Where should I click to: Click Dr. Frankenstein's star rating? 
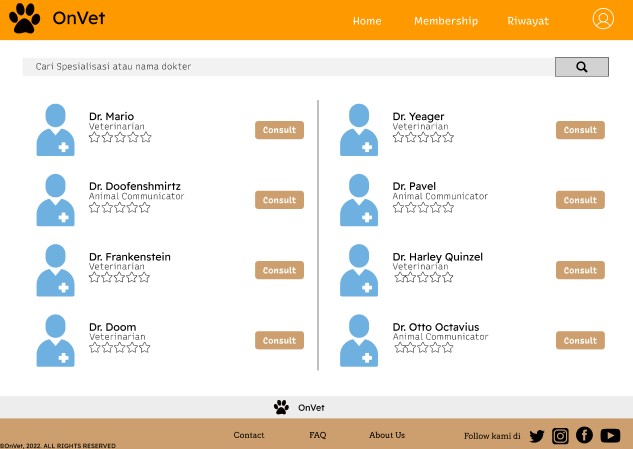click(119, 277)
